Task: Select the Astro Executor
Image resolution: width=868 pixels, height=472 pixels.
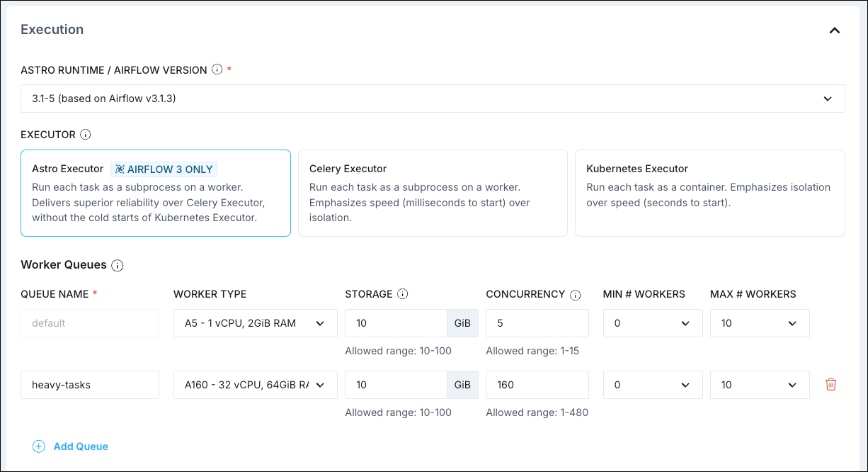Action: pos(155,193)
